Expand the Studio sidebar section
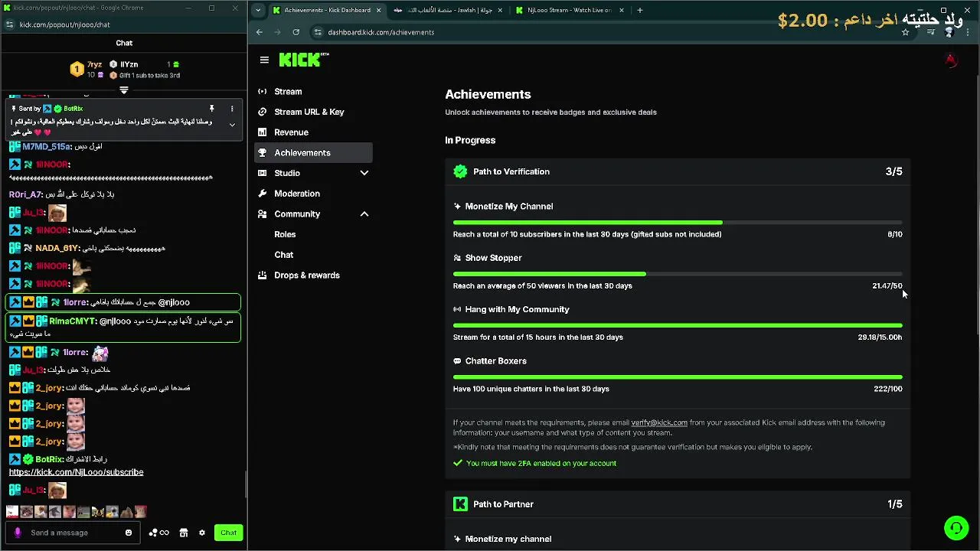This screenshot has width=980, height=551. click(x=364, y=173)
